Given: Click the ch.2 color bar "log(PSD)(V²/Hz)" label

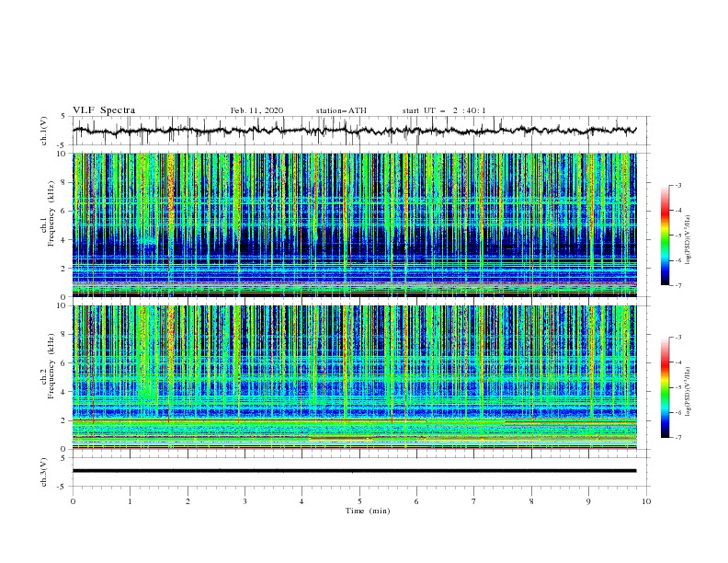Looking at the screenshot, I should [x=688, y=392].
